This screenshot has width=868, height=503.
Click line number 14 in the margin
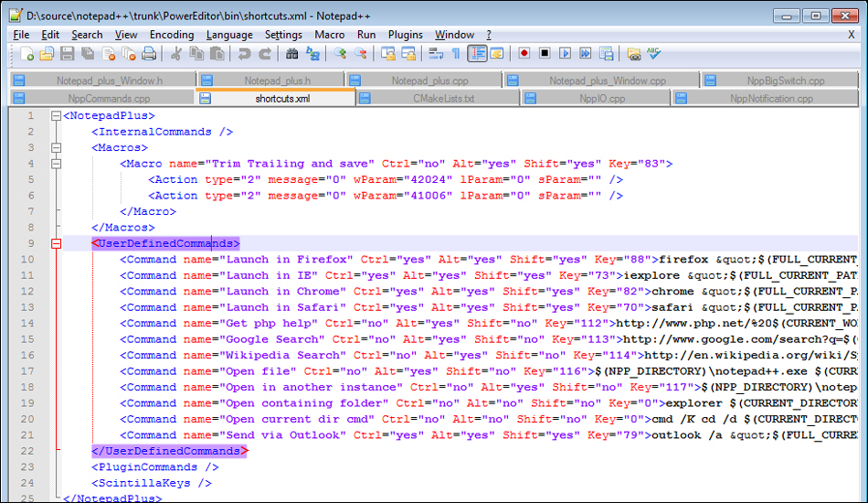click(x=27, y=324)
